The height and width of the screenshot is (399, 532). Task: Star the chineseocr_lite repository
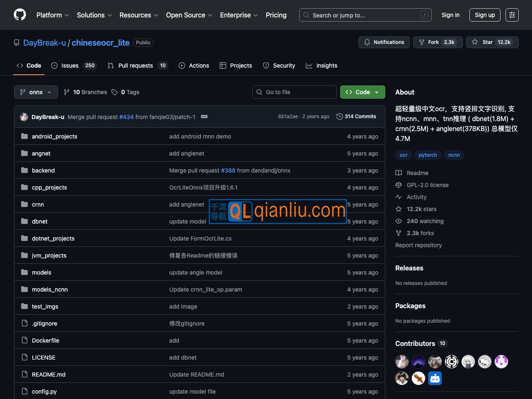tap(492, 42)
